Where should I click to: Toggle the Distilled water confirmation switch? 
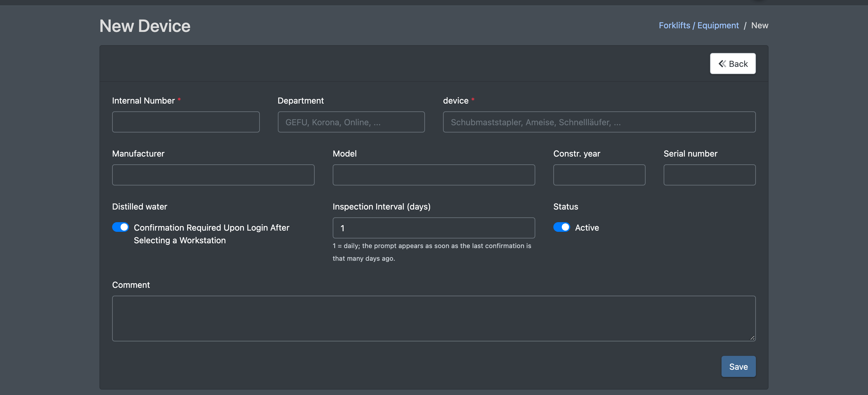click(120, 227)
